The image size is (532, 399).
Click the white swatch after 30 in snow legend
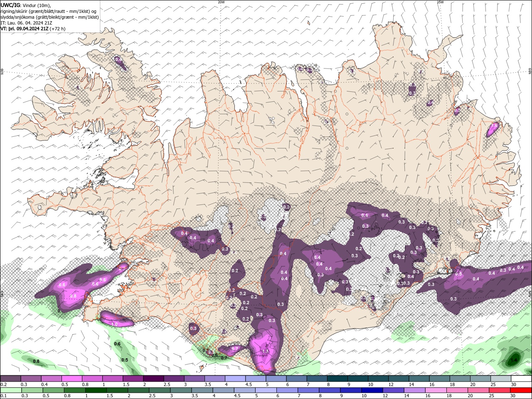coord(521,379)
